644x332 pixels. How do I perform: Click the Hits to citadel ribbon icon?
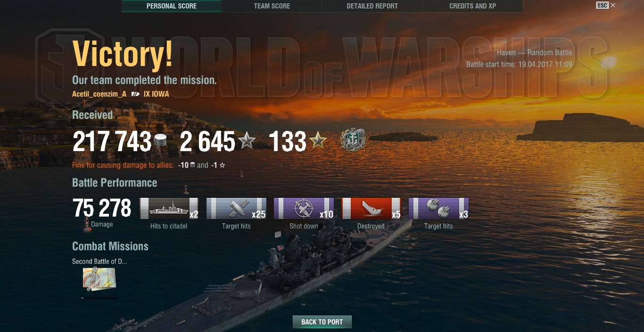pos(169,209)
